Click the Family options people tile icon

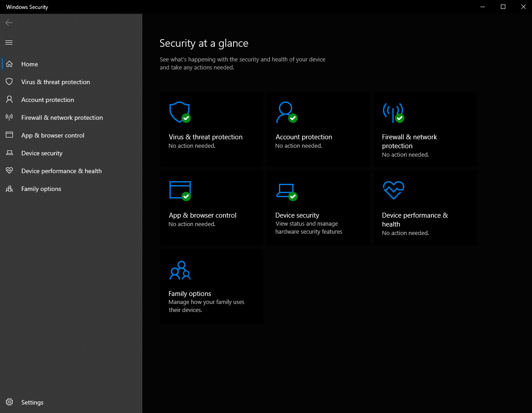180,270
